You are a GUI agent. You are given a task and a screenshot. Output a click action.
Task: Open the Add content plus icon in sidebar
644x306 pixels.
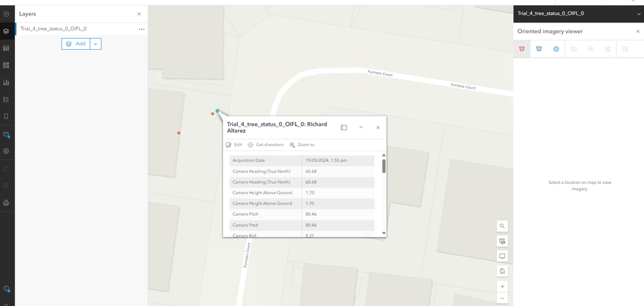click(6, 14)
